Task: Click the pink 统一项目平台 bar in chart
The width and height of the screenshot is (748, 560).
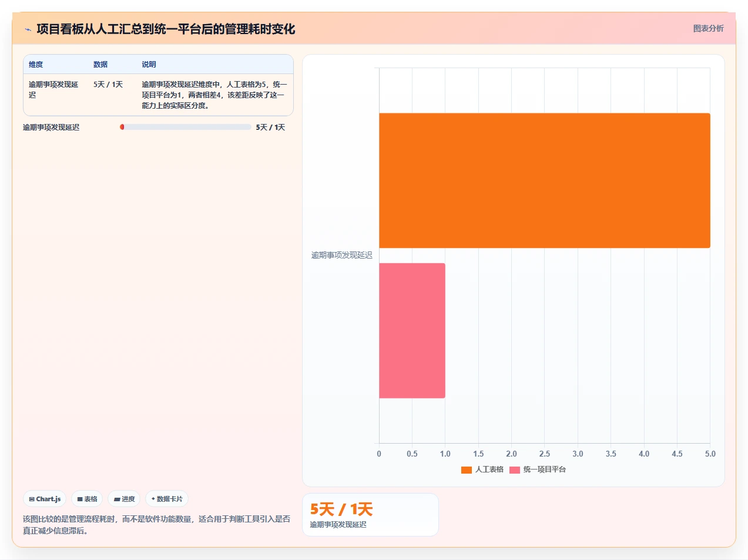Action: point(412,330)
